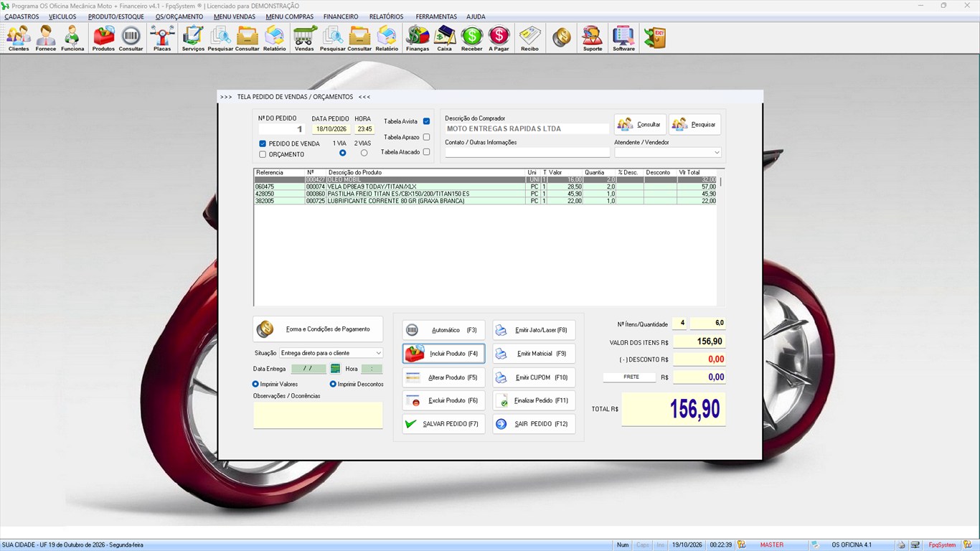980x551 pixels.
Task: Click SAIR PEDIDO (F12) button
Action: click(534, 424)
